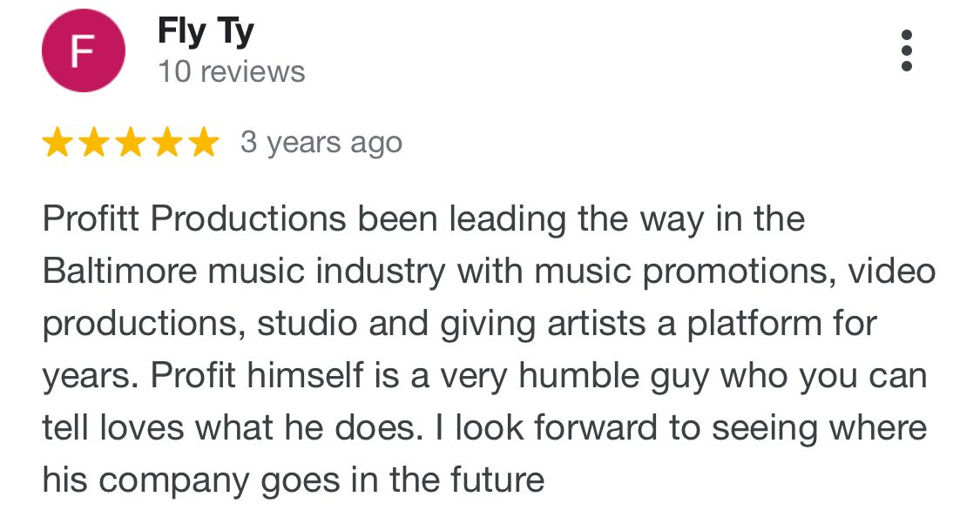Click the word "artists" in the review
The width and height of the screenshot is (980, 517).
(x=595, y=324)
